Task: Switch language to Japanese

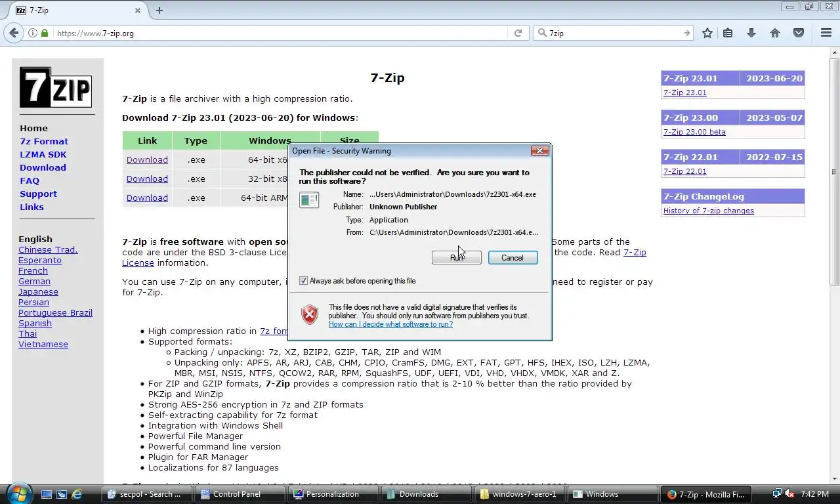Action: click(38, 291)
